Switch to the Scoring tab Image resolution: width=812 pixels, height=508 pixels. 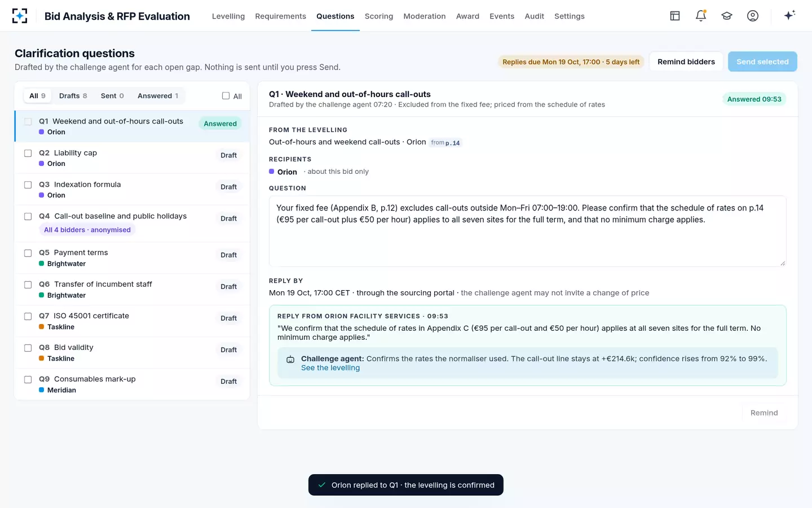tap(379, 16)
